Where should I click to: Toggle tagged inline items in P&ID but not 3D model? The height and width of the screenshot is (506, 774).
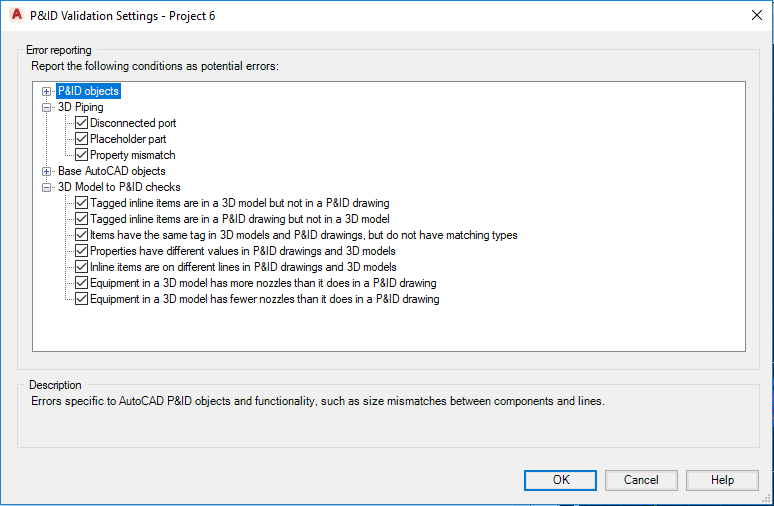(82, 219)
